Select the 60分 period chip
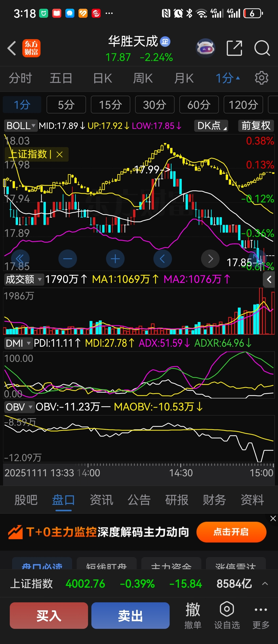Image resolution: width=278 pixels, height=644 pixels. 199,105
